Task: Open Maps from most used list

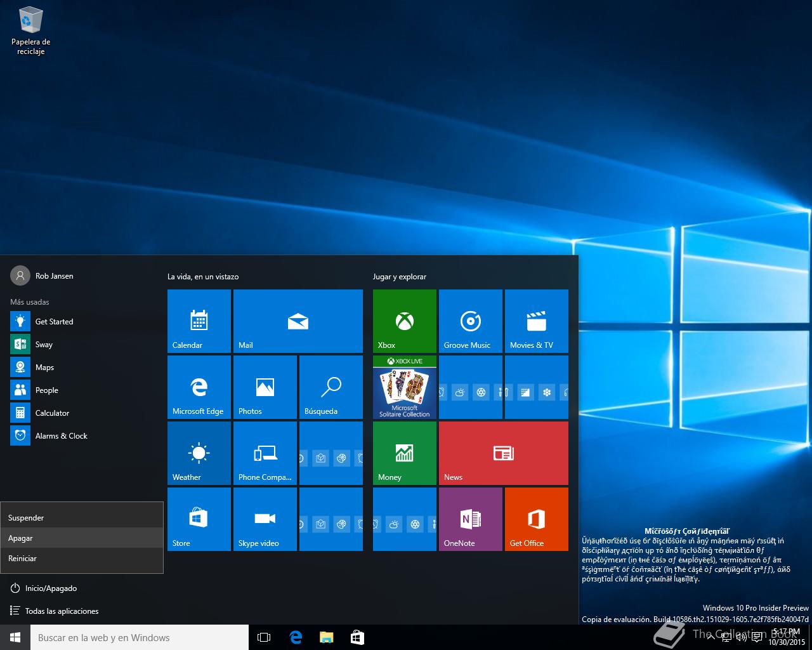Action: (81, 368)
